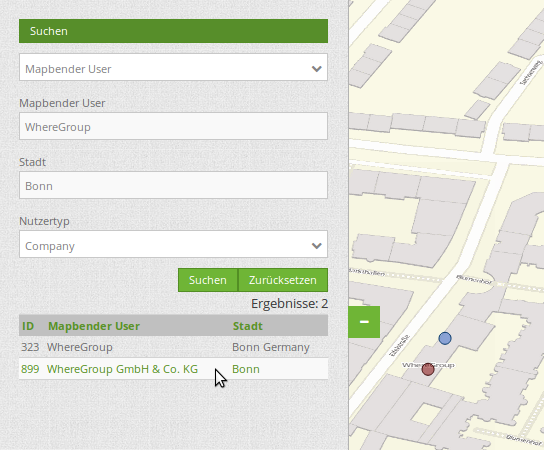
Task: Open the Mapbender User search type dropdown
Action: (x=173, y=67)
